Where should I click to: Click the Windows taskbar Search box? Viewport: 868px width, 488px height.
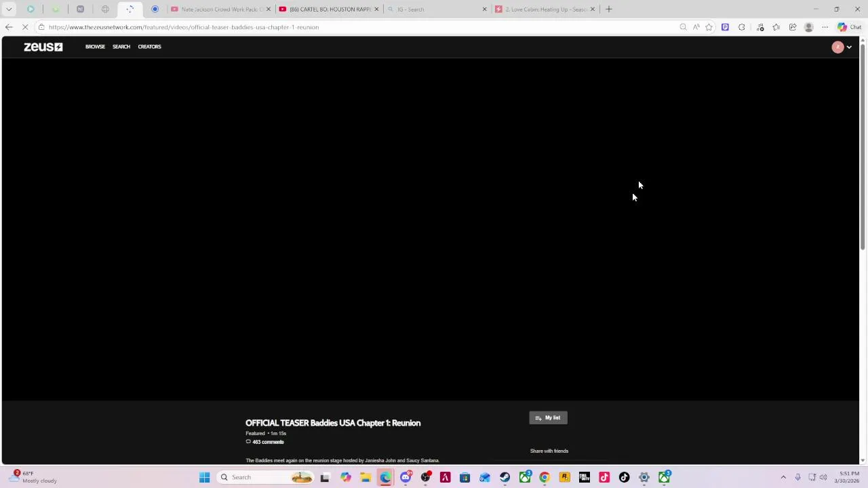(x=267, y=477)
